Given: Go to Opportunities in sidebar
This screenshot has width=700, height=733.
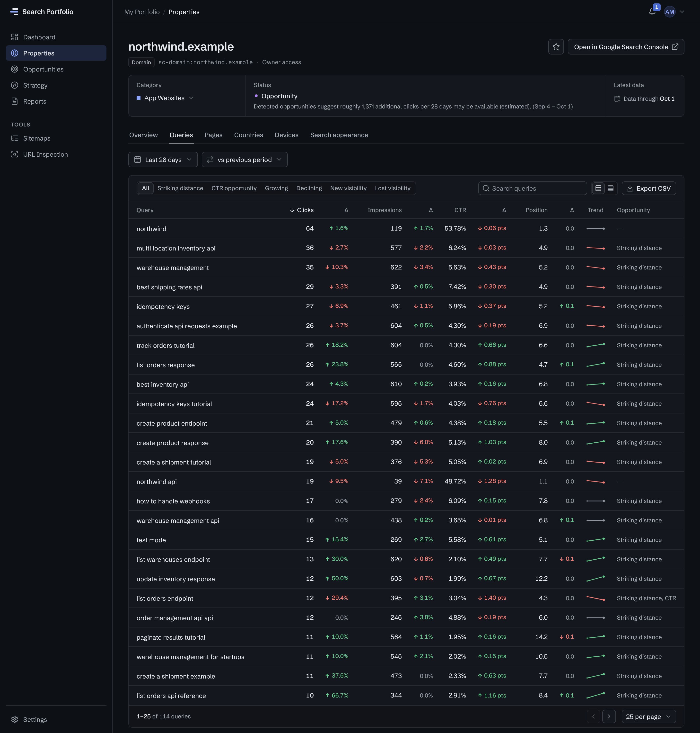Looking at the screenshot, I should tap(56, 69).
